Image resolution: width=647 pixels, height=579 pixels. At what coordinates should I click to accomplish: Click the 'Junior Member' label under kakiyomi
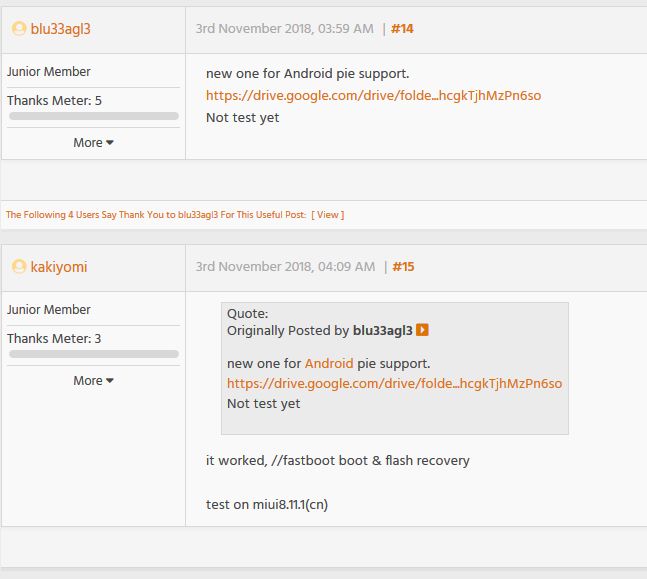[49, 310]
